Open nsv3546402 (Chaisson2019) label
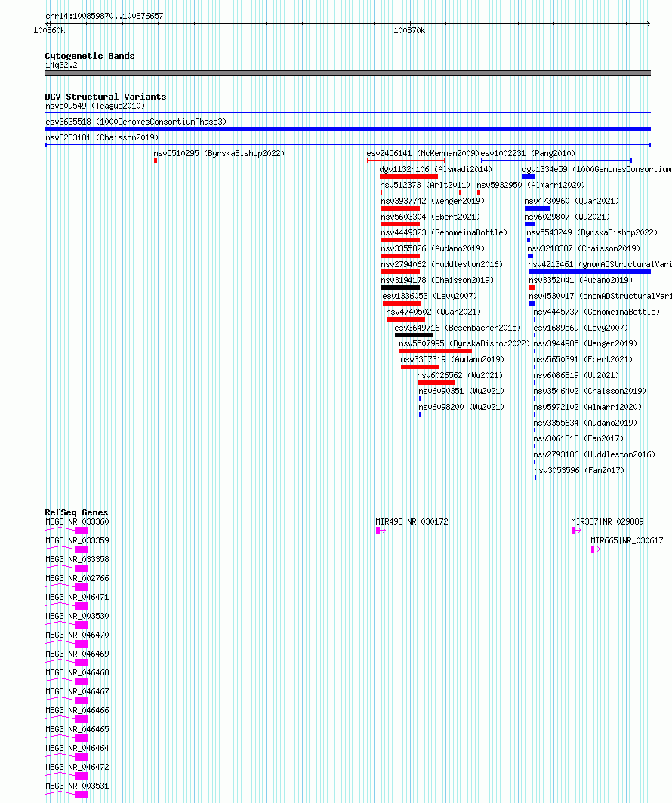Viewport: 672px width, 803px height. pyautogui.click(x=590, y=391)
